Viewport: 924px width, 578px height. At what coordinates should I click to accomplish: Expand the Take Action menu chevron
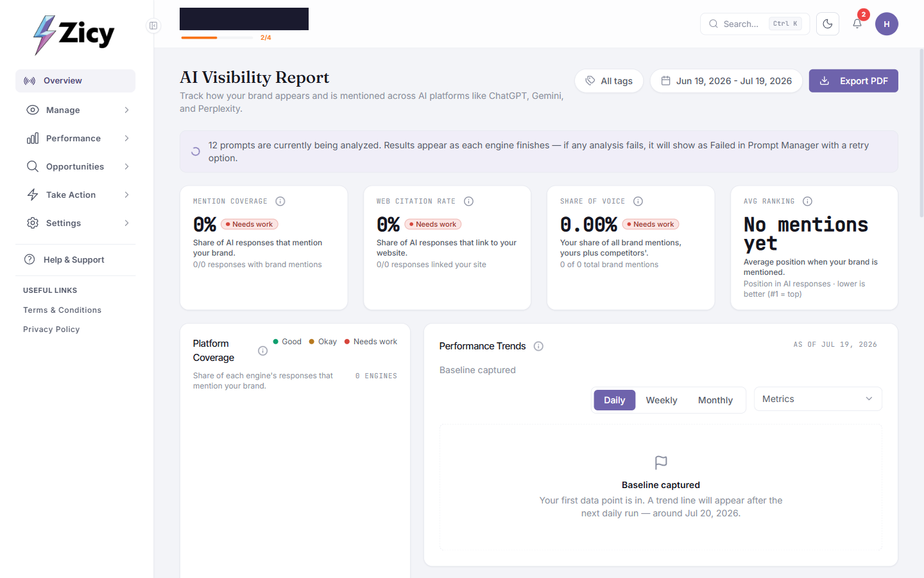126,195
